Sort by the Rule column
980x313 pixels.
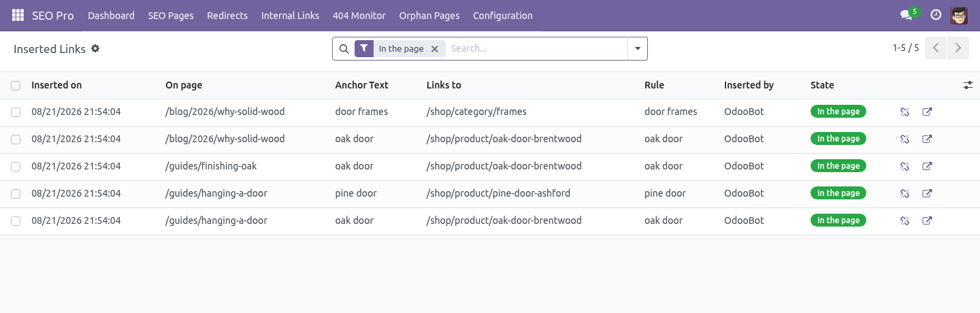(654, 85)
